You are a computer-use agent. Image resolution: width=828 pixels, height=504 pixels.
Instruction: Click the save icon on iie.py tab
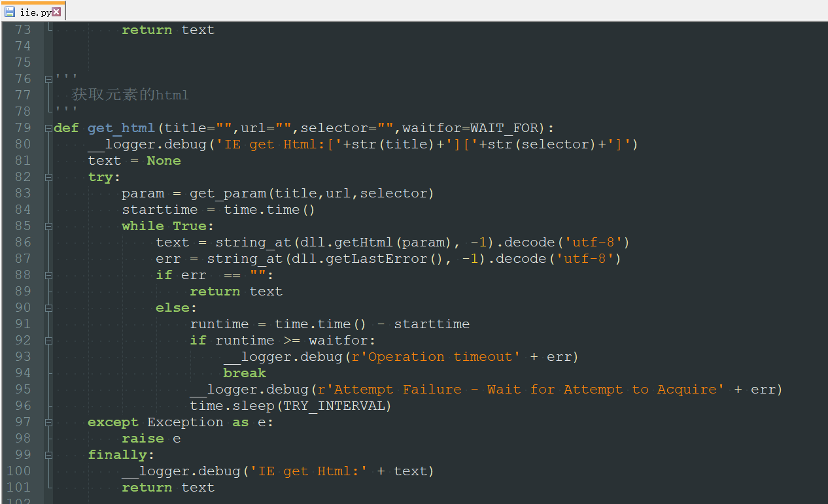click(10, 12)
